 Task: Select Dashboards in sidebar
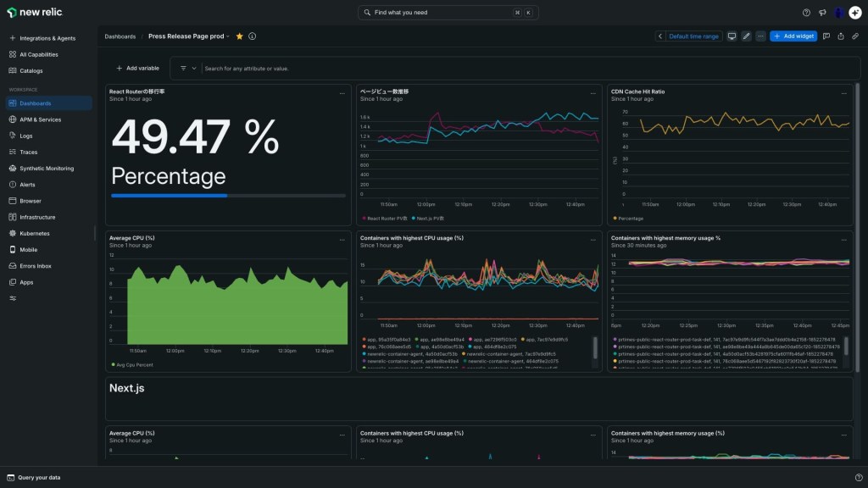pyautogui.click(x=48, y=103)
